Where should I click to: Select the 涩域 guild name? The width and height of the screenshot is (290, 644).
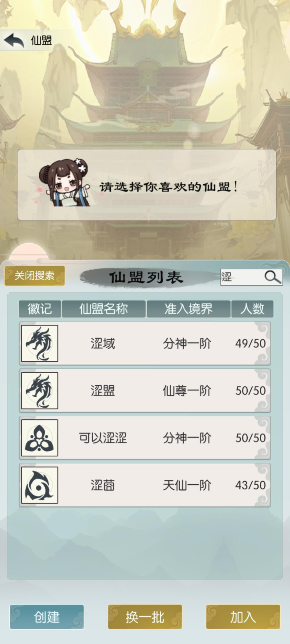tap(103, 343)
